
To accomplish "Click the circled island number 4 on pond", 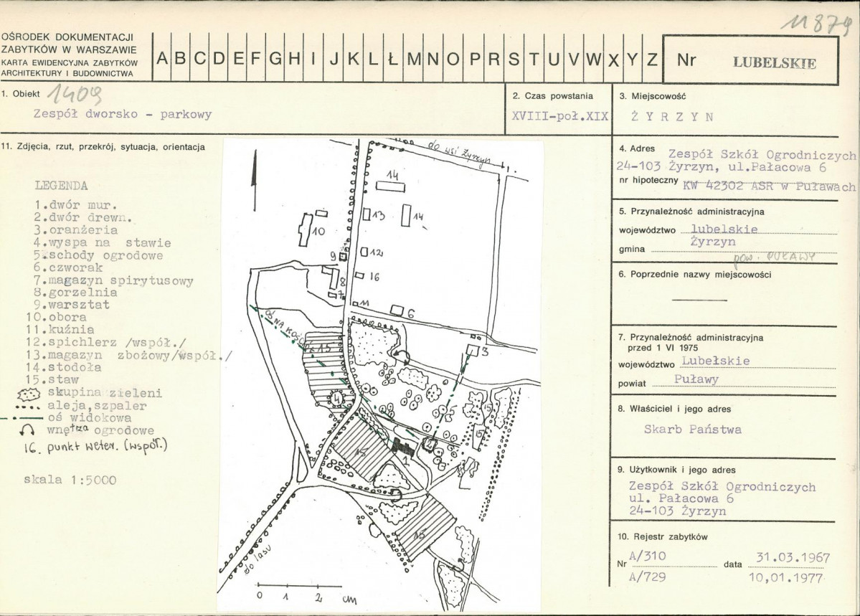I will [337, 398].
